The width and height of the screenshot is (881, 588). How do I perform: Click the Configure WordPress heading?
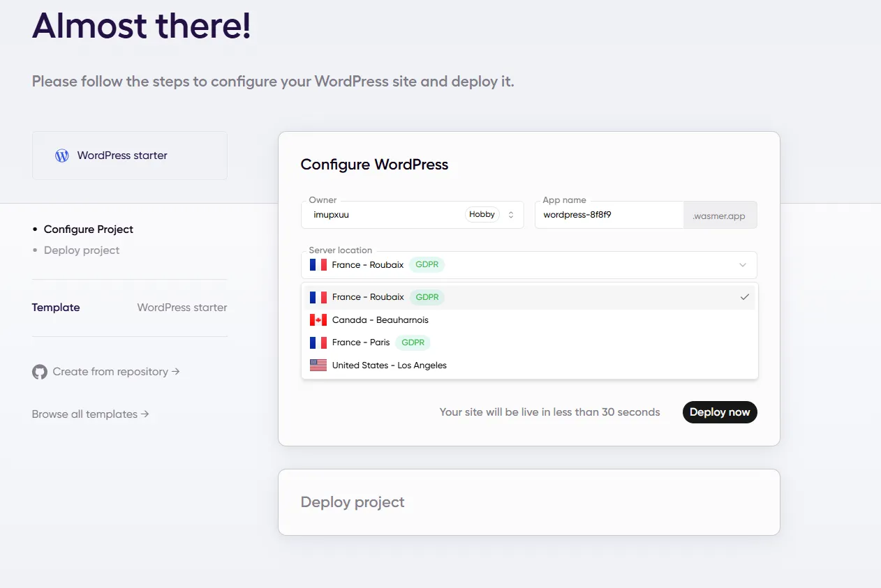click(x=375, y=165)
